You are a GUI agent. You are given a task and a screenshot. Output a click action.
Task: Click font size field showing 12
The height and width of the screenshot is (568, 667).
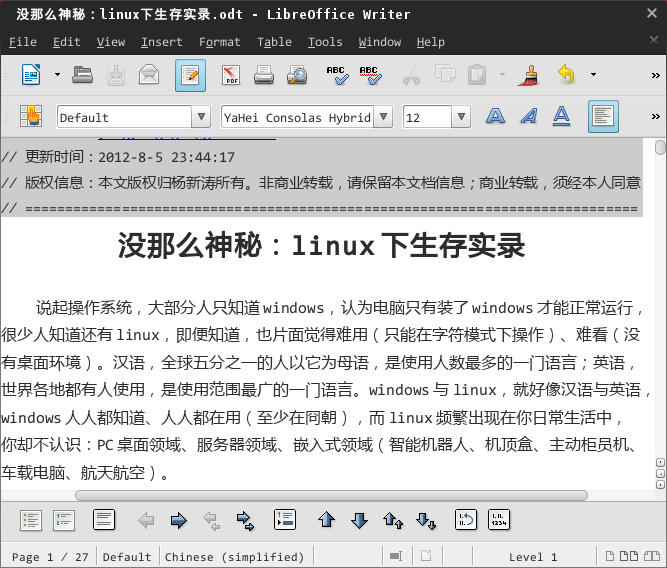[x=427, y=117]
